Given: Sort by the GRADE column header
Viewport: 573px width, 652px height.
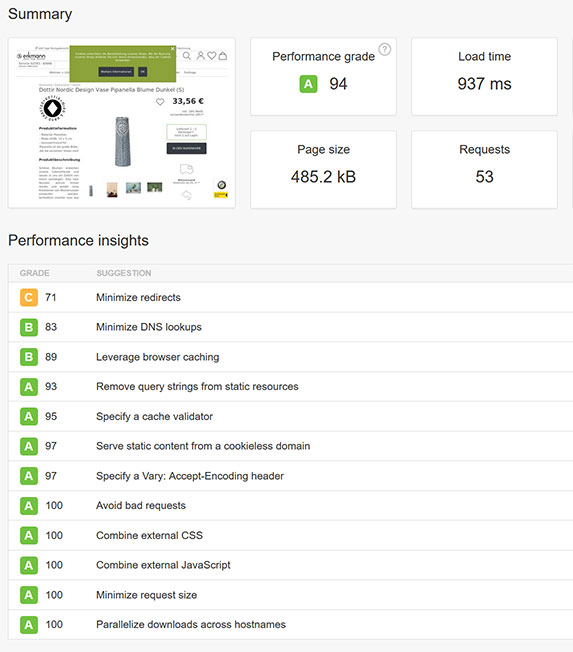Looking at the screenshot, I should pos(35,273).
